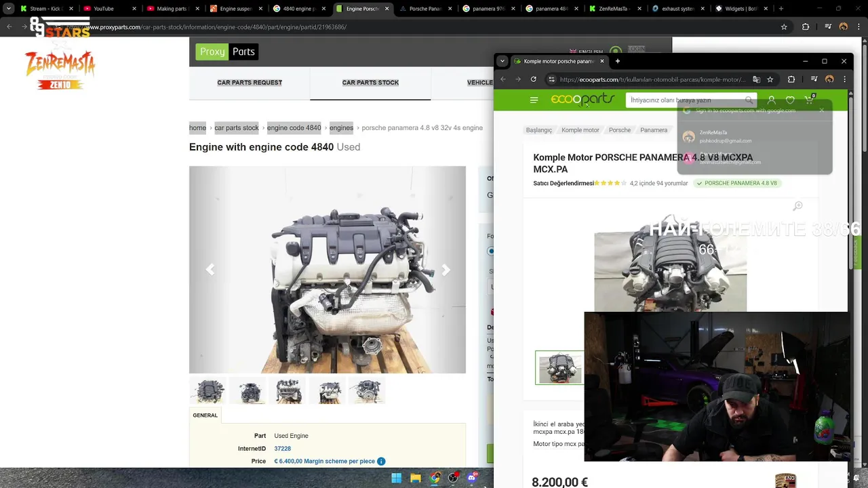Switch to the YouTube tab
This screenshot has width=868, height=488.
109,9
